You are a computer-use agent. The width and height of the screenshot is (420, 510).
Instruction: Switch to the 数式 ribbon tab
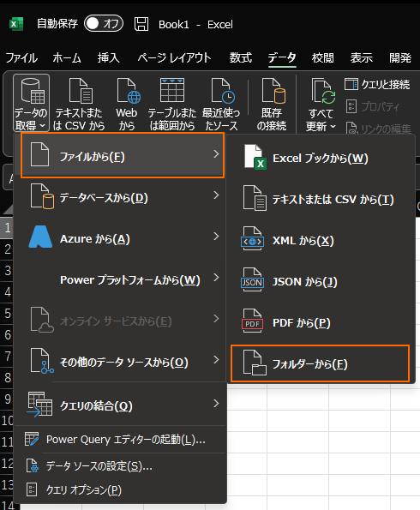point(241,58)
